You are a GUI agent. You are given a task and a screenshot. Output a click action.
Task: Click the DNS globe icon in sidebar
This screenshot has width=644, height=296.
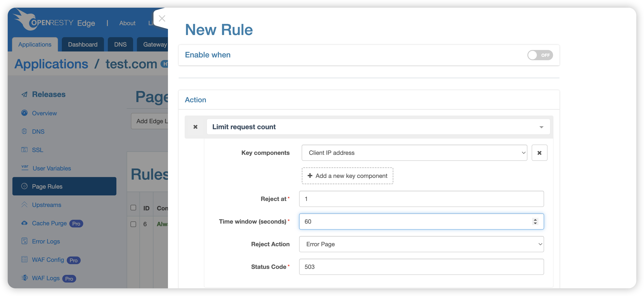[x=24, y=131]
